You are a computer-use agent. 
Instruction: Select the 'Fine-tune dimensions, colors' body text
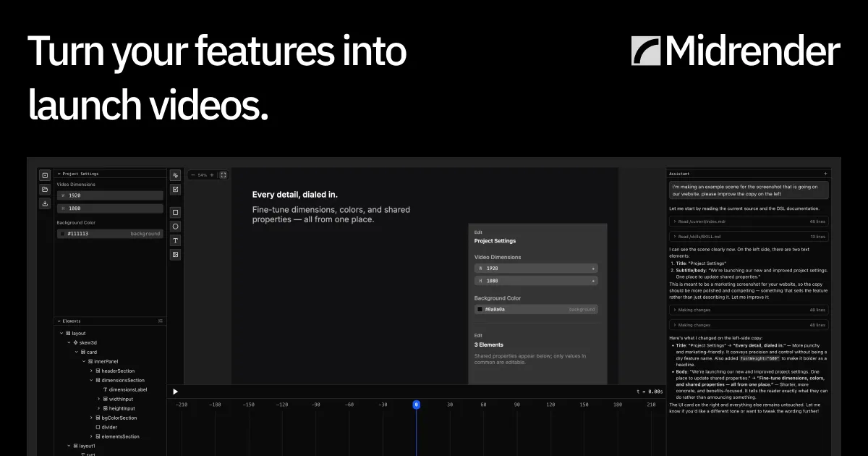(x=331, y=214)
